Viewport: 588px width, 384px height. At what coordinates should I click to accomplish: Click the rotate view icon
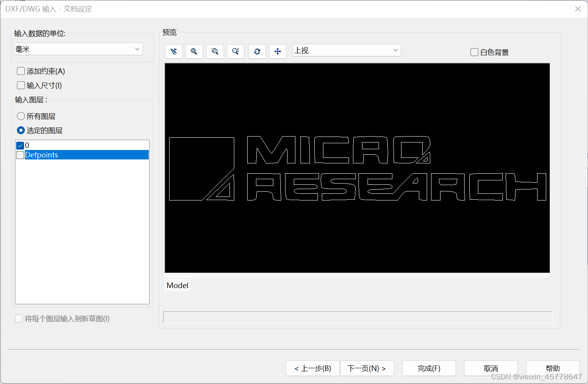257,51
